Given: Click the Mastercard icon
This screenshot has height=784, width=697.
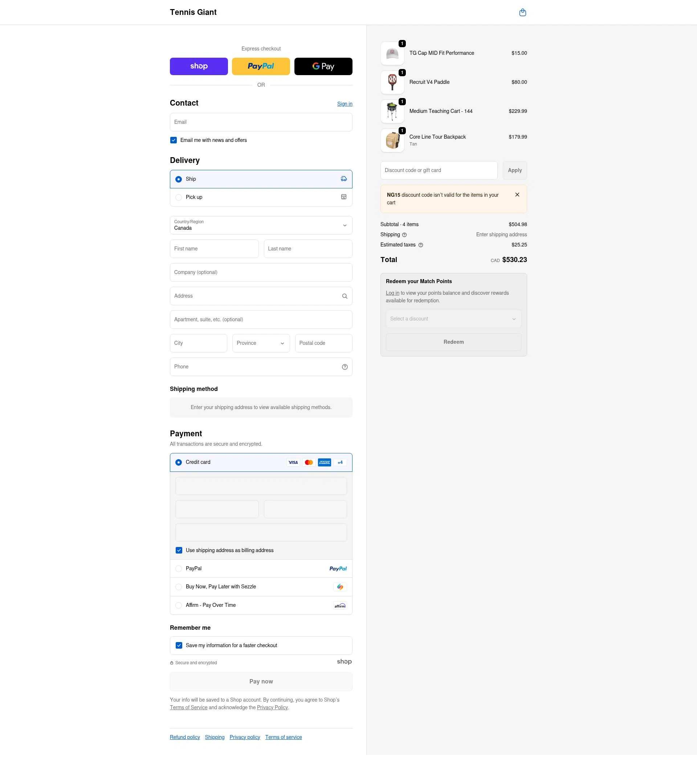Looking at the screenshot, I should pyautogui.click(x=309, y=462).
